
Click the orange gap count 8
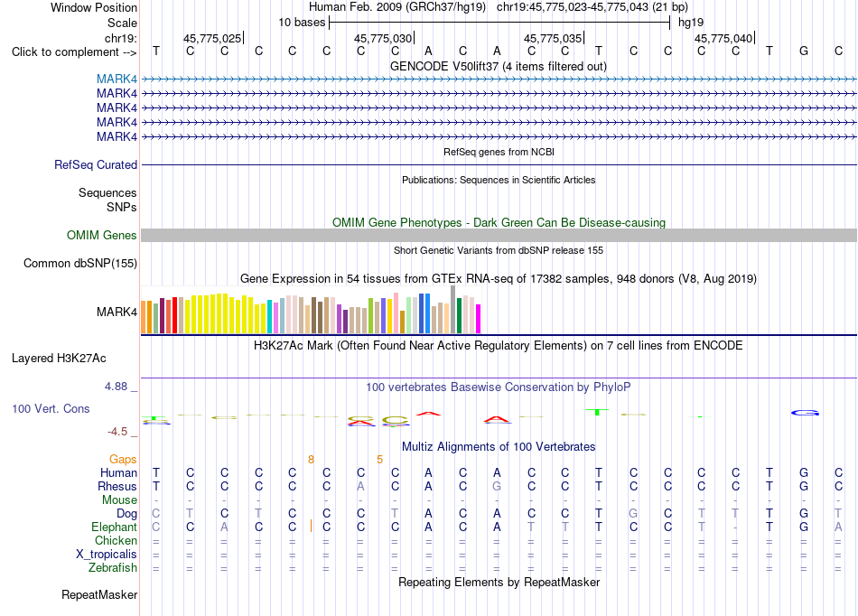pos(311,460)
